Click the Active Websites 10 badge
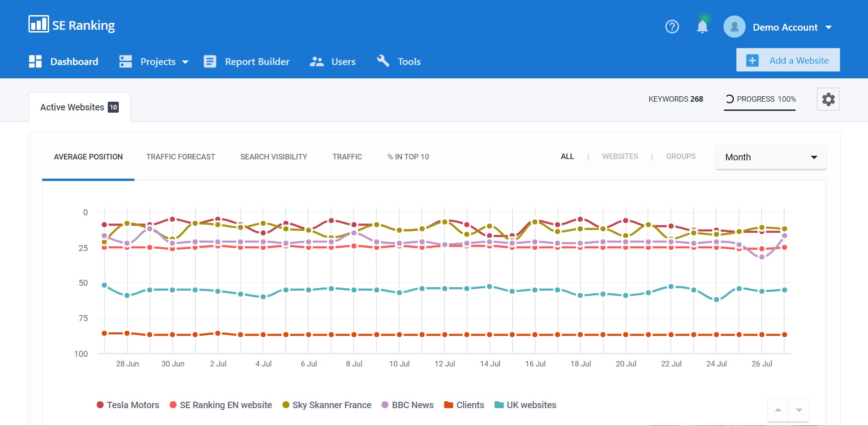Image resolution: width=868 pixels, height=426 pixels. [x=113, y=107]
